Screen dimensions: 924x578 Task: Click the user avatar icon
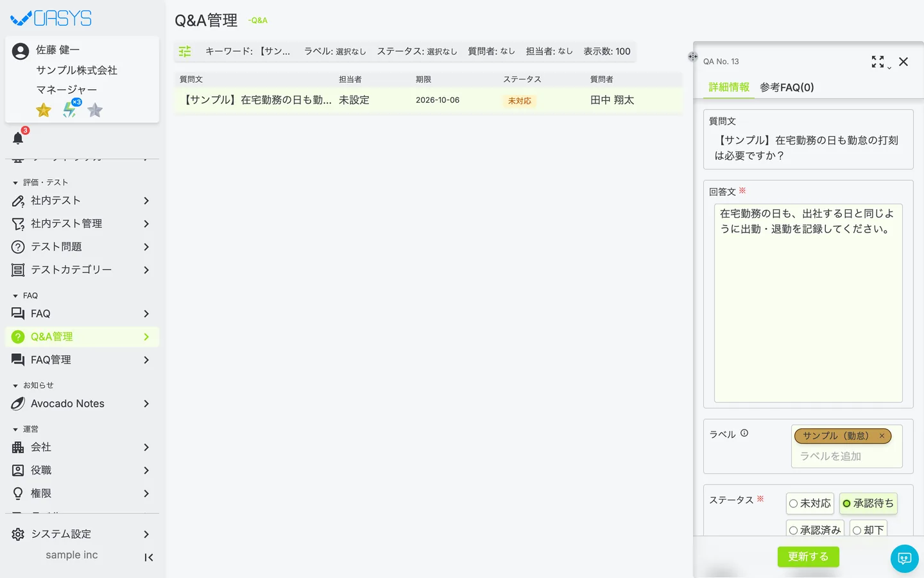click(x=21, y=51)
